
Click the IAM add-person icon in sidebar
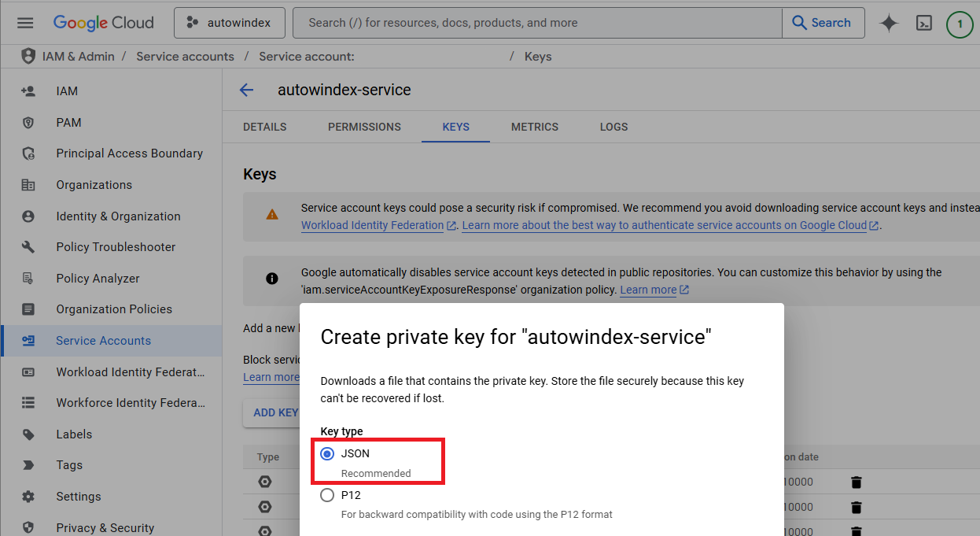click(28, 91)
